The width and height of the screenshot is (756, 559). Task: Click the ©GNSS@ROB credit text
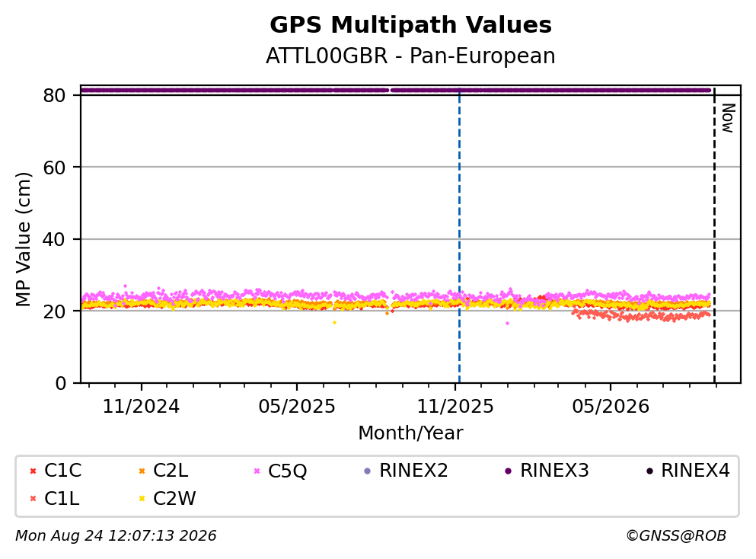(676, 536)
